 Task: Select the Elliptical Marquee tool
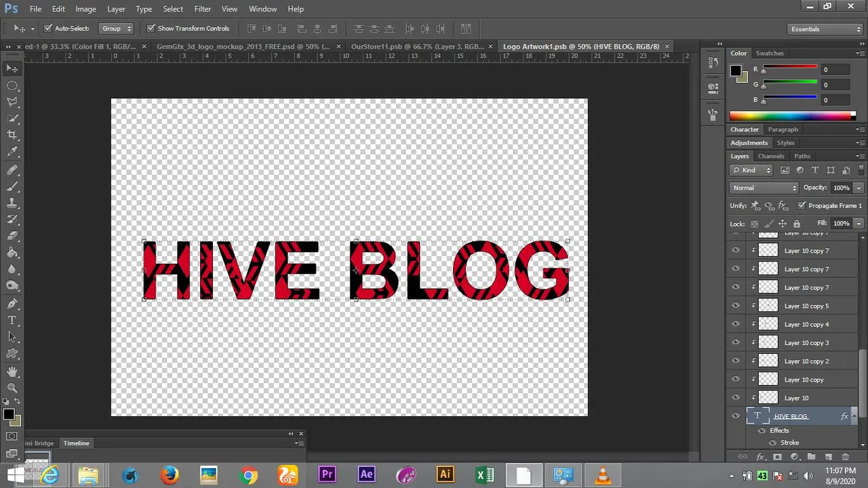[12, 85]
